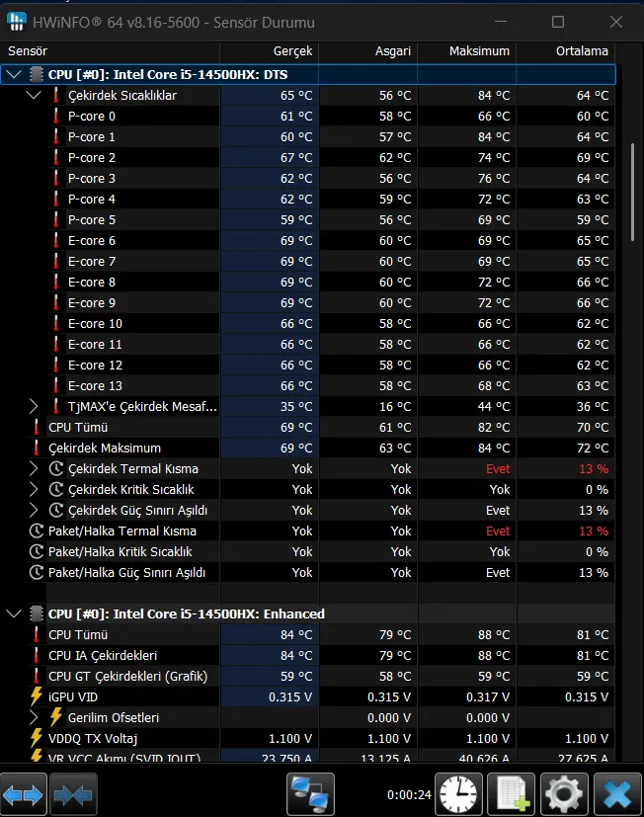Viewport: 644px width, 817px height.
Task: Select the E-core 12 row label
Action: [95, 366]
